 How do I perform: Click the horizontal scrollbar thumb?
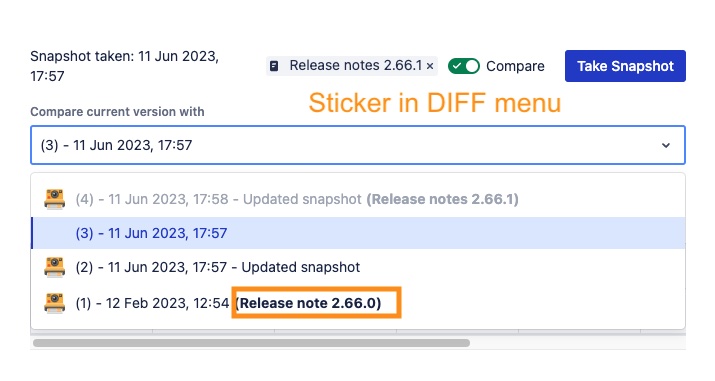tap(251, 343)
